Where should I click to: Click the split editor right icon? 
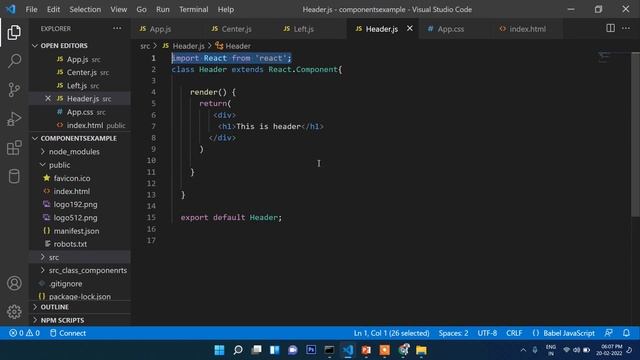coord(610,28)
